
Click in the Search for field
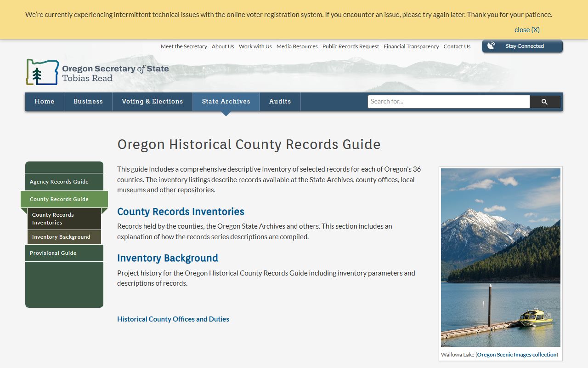[449, 102]
